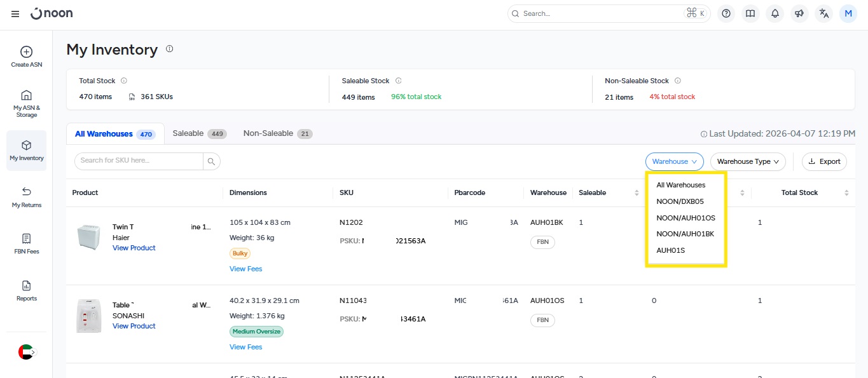Open the help question mark icon
This screenshot has width=868, height=378.
pyautogui.click(x=726, y=13)
